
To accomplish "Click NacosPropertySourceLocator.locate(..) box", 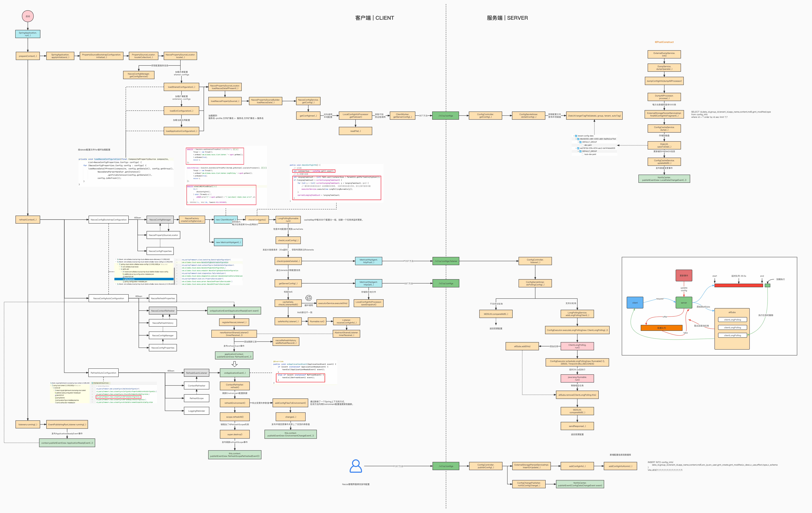I will [x=180, y=56].
